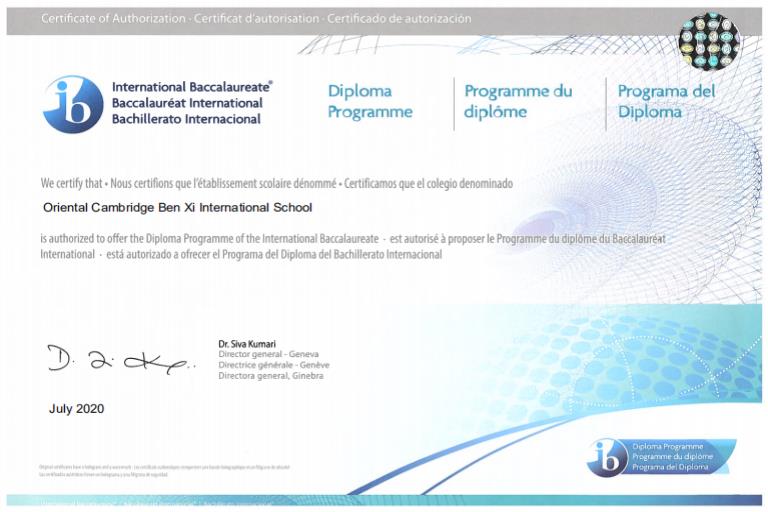Click the name 'Dr. Siva Kumari'

tap(247, 344)
